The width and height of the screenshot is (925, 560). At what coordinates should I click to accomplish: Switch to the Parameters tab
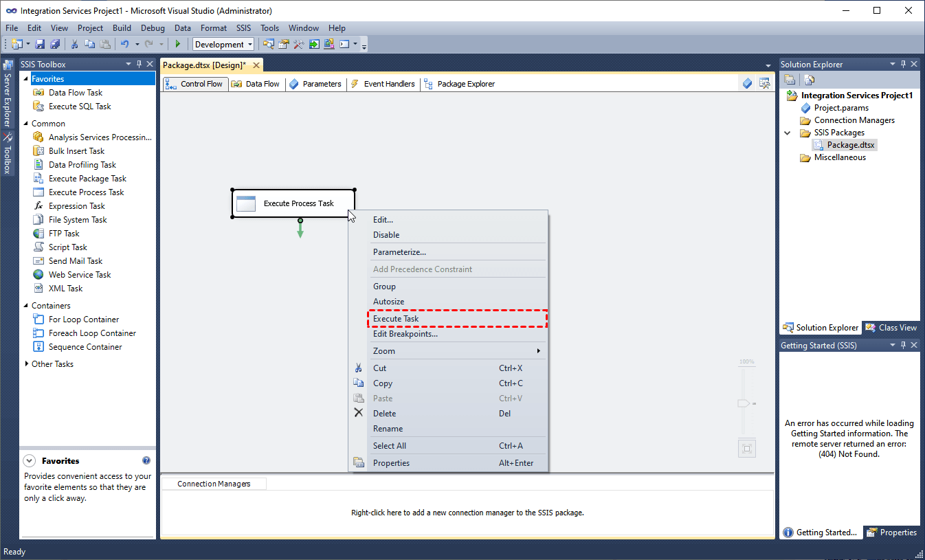point(315,84)
